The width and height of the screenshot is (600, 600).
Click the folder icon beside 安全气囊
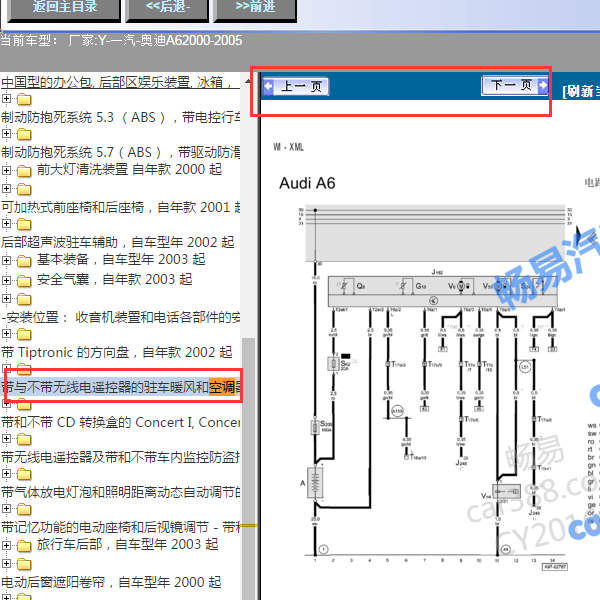click(24, 281)
